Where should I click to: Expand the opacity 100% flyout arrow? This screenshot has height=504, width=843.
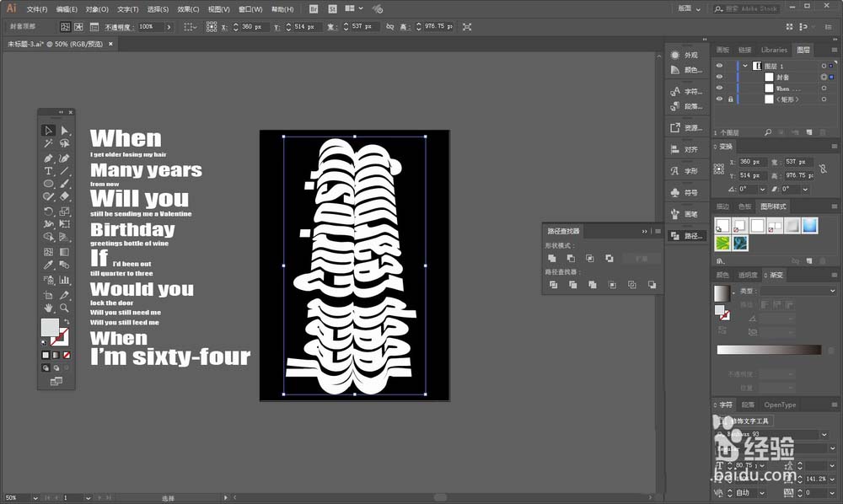pyautogui.click(x=169, y=26)
